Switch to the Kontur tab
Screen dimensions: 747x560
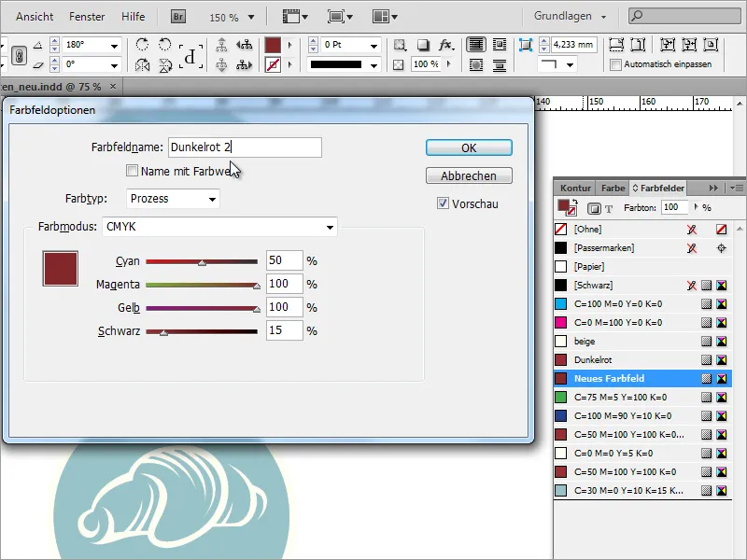tap(575, 189)
